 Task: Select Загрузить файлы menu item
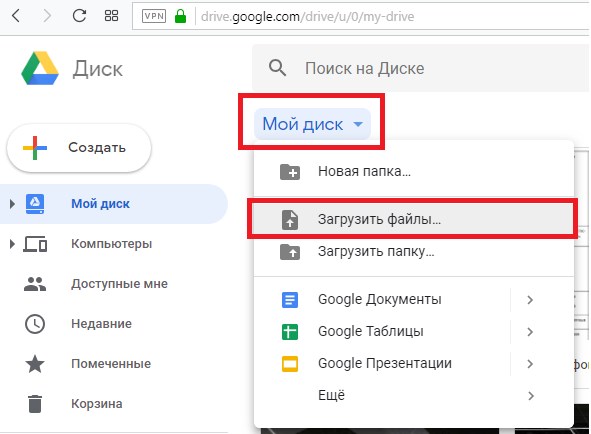(x=413, y=219)
